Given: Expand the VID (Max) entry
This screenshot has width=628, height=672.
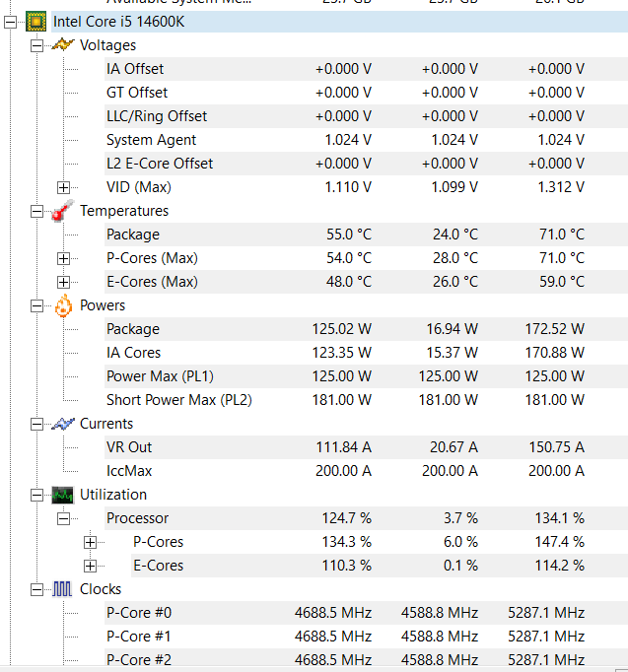Looking at the screenshot, I should pyautogui.click(x=63, y=187).
